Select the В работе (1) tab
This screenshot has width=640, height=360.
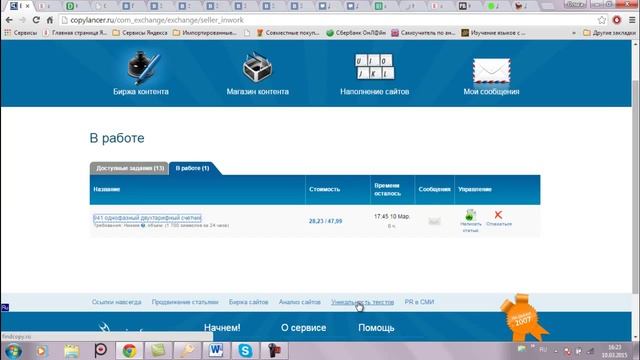click(x=192, y=168)
